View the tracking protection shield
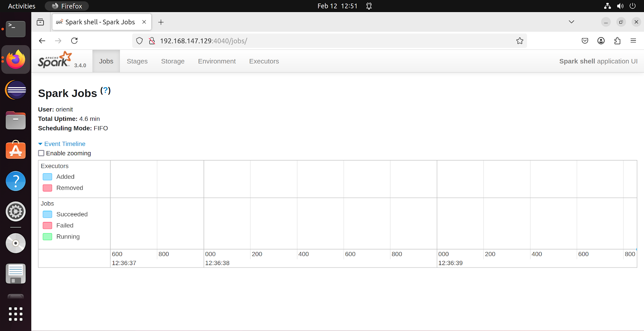Viewport: 644px width, 331px height. [139, 41]
